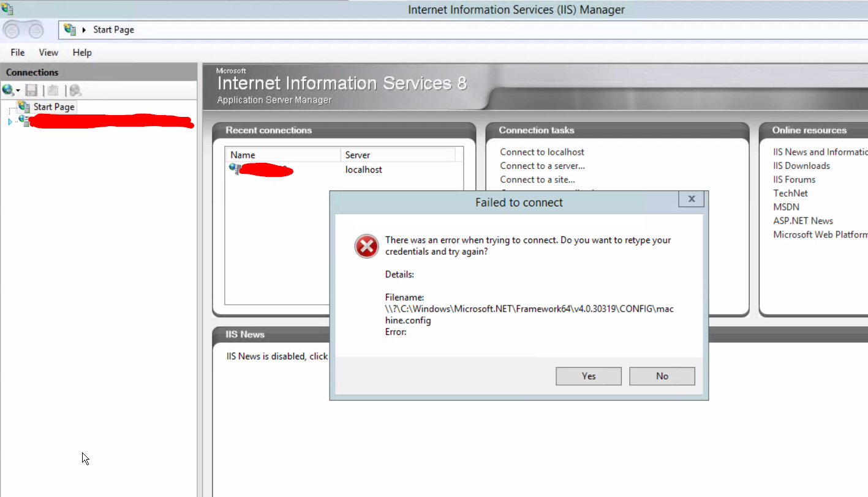
Task: Click Yes to retype credentials
Action: 588,376
